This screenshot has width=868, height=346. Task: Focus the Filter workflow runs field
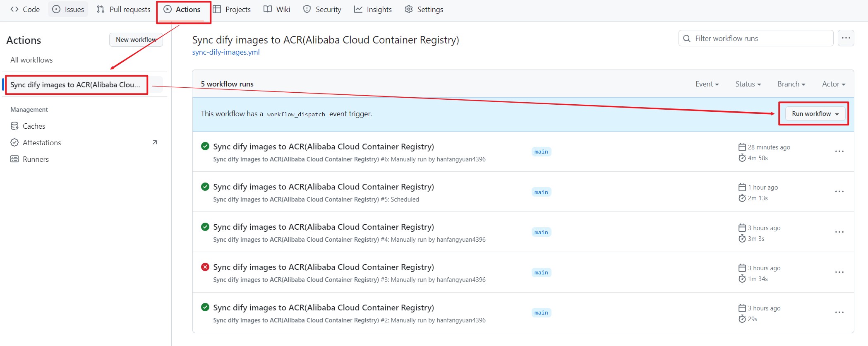tap(755, 38)
